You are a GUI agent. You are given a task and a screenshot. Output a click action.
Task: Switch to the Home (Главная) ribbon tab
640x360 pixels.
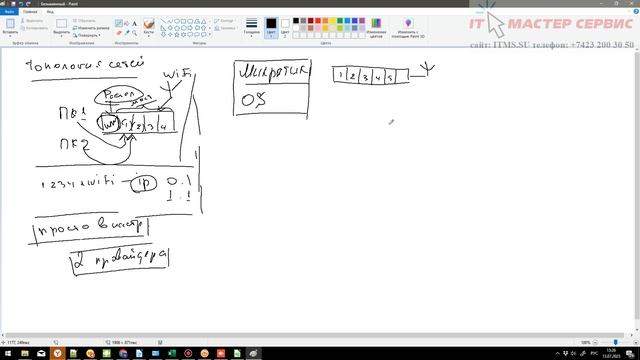point(30,12)
